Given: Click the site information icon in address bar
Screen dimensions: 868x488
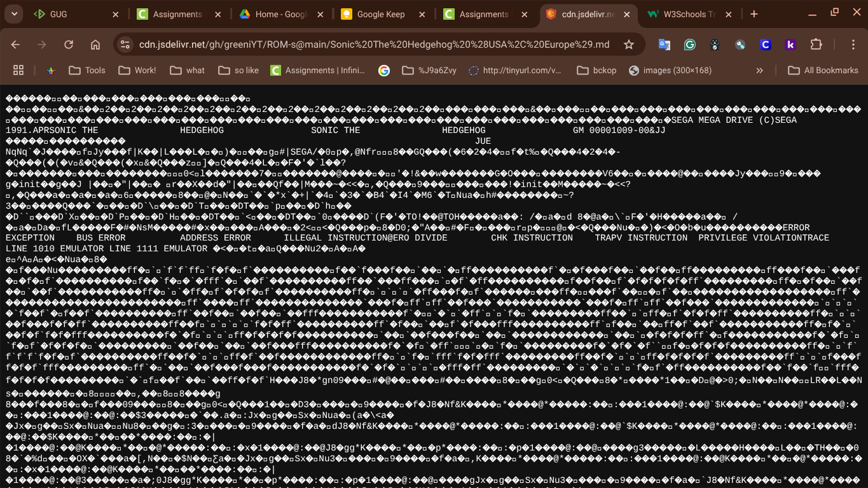Looking at the screenshot, I should pos(125,45).
